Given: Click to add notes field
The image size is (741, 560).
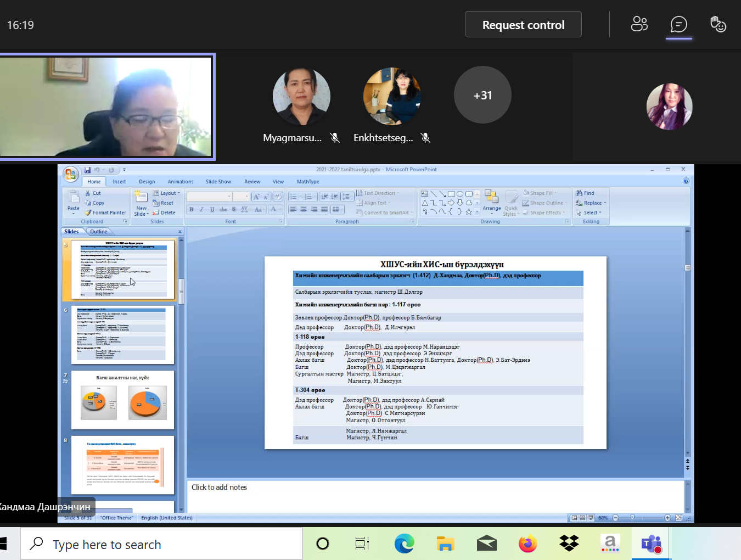Looking at the screenshot, I should (x=436, y=495).
